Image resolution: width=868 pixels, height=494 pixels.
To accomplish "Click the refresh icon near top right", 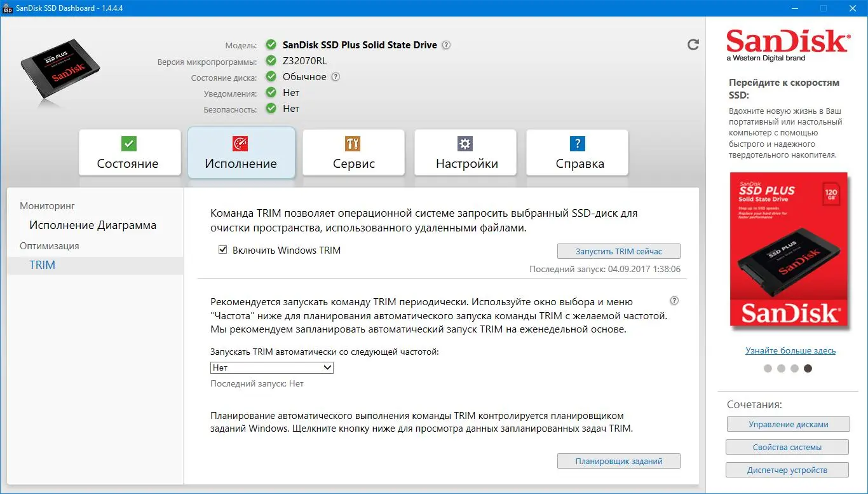I will tap(693, 45).
